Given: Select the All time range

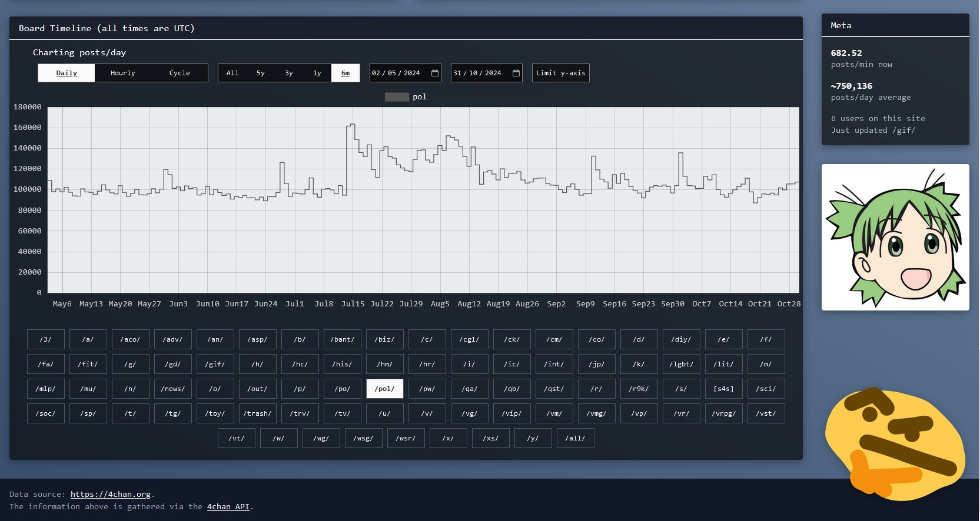Looking at the screenshot, I should (232, 73).
